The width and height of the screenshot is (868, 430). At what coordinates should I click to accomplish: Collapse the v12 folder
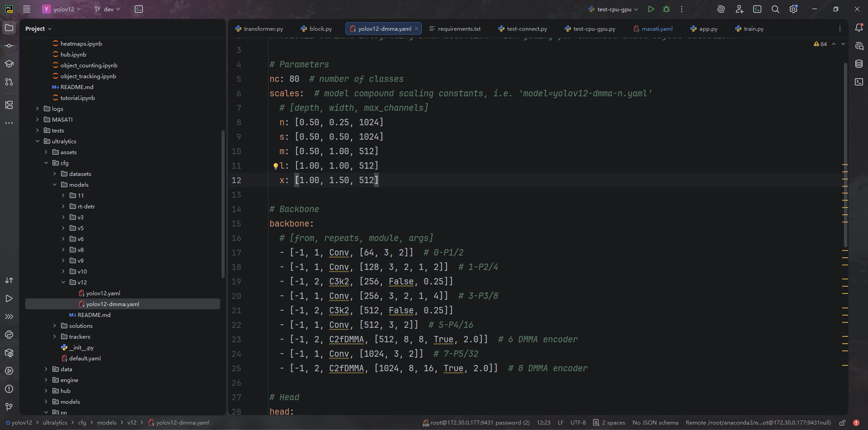tap(63, 283)
